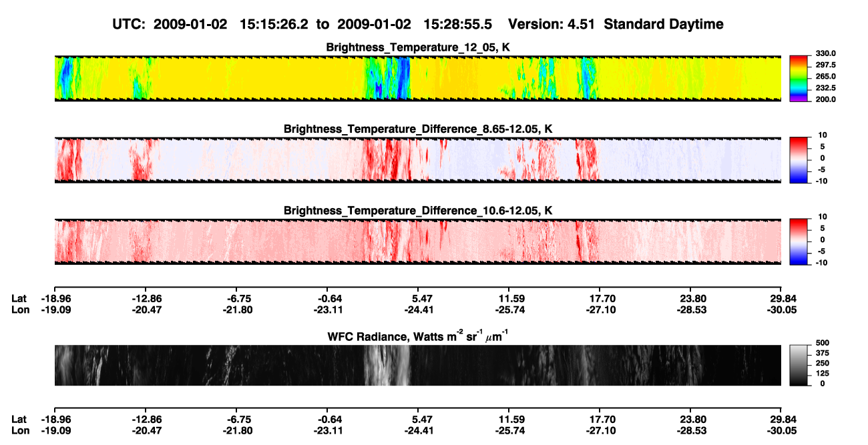Click the 125 label on WFC colorbar
This screenshot has width=868, height=445.
pos(823,373)
